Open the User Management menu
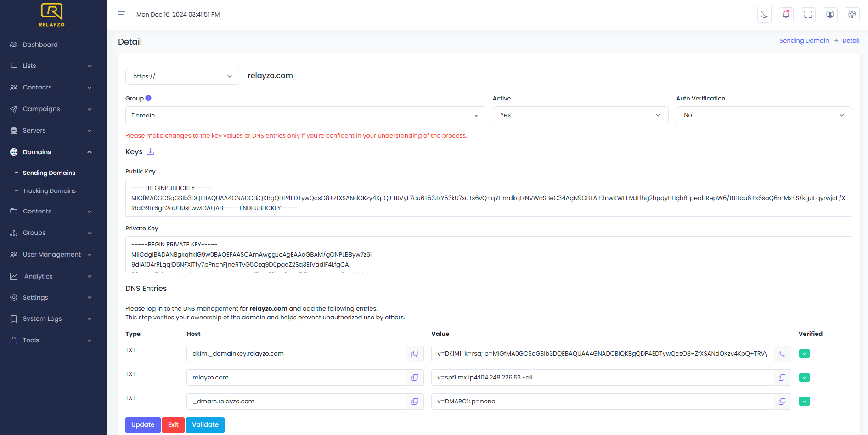 [52, 255]
